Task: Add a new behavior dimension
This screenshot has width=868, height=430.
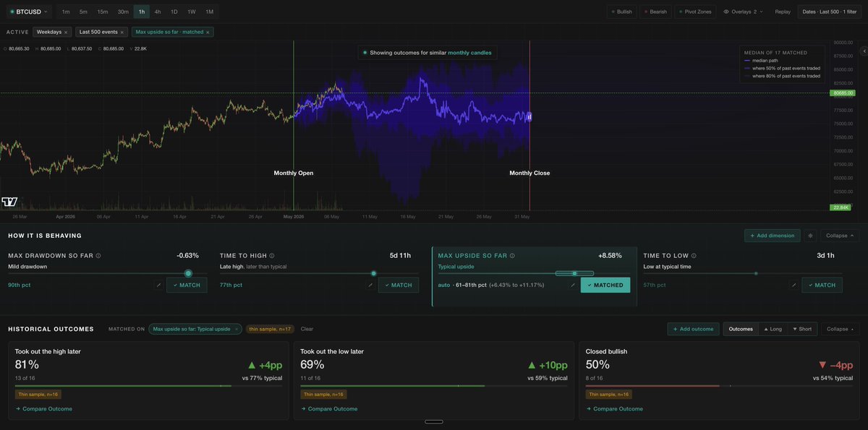Action: (773, 236)
